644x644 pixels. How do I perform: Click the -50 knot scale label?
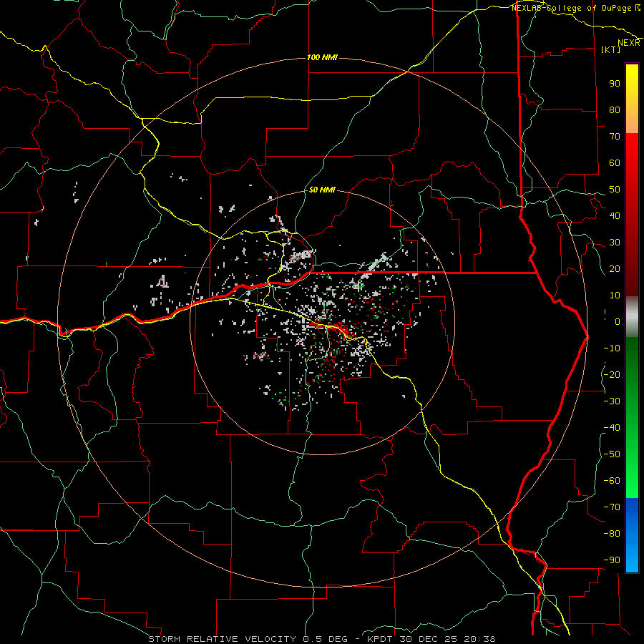click(x=612, y=454)
